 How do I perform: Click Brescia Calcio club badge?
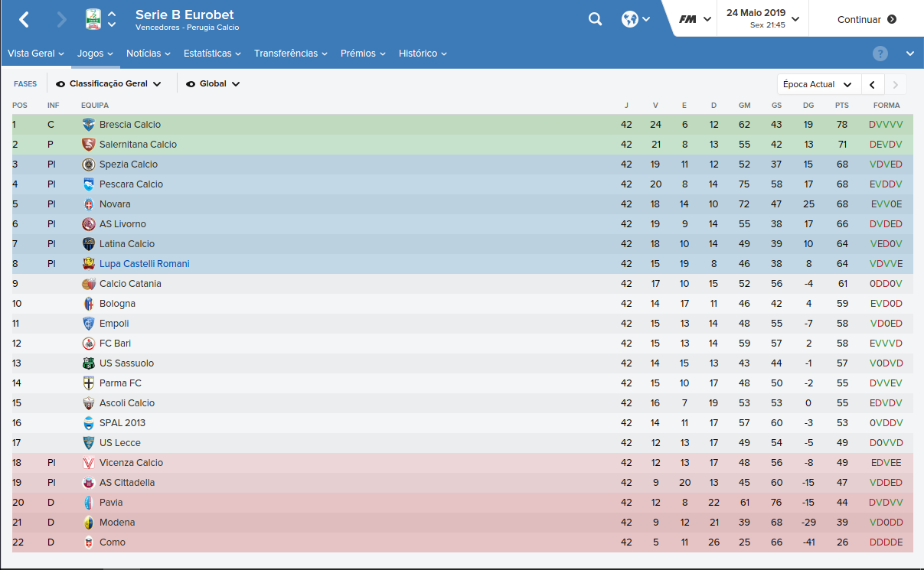click(x=89, y=125)
